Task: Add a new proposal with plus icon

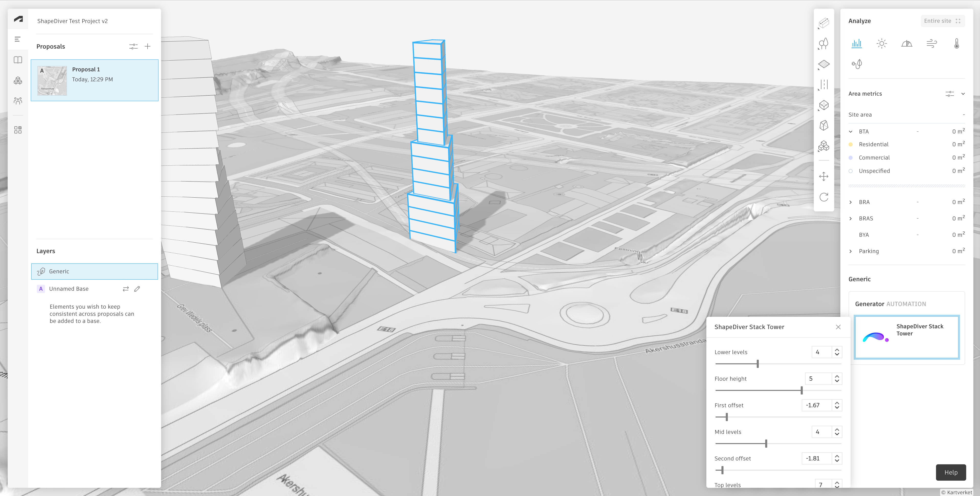Action: (x=148, y=47)
